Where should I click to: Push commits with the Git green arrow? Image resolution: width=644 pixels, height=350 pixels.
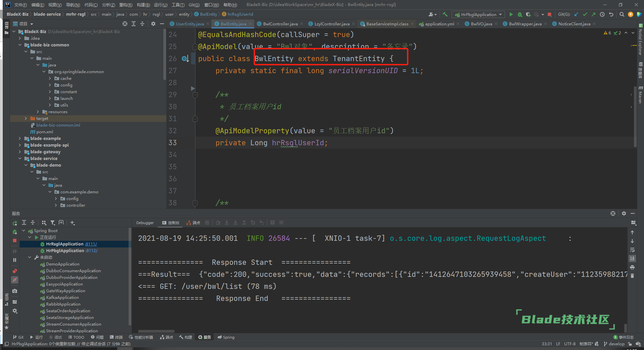point(593,14)
